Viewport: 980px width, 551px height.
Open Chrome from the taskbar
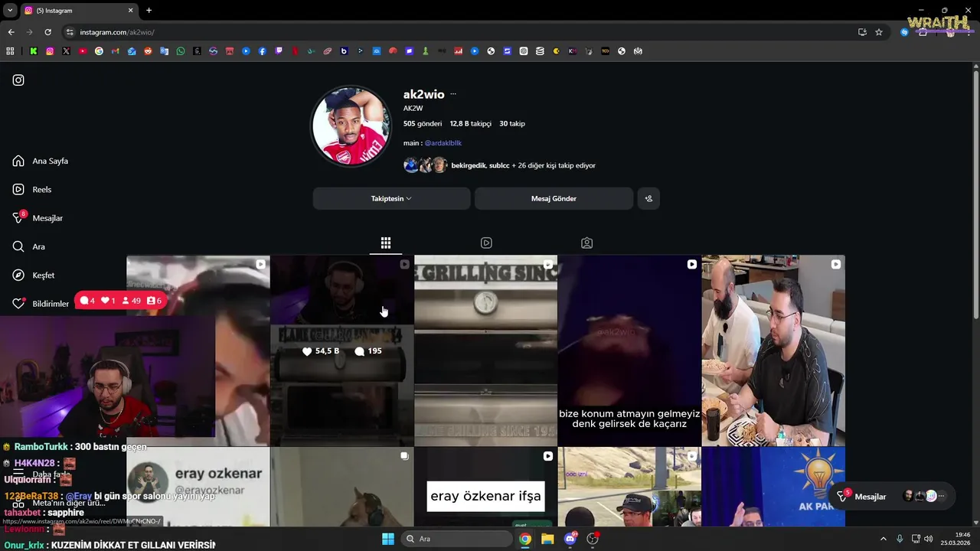coord(524,539)
